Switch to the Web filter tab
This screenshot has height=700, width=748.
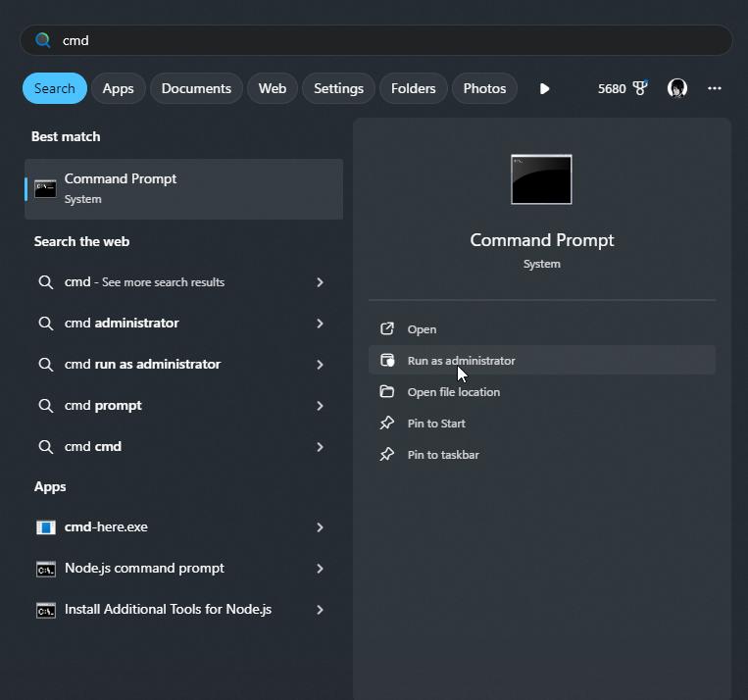pos(273,88)
